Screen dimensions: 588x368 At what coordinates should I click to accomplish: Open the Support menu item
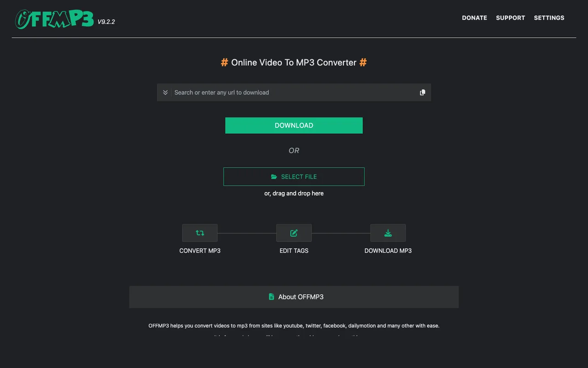point(510,17)
